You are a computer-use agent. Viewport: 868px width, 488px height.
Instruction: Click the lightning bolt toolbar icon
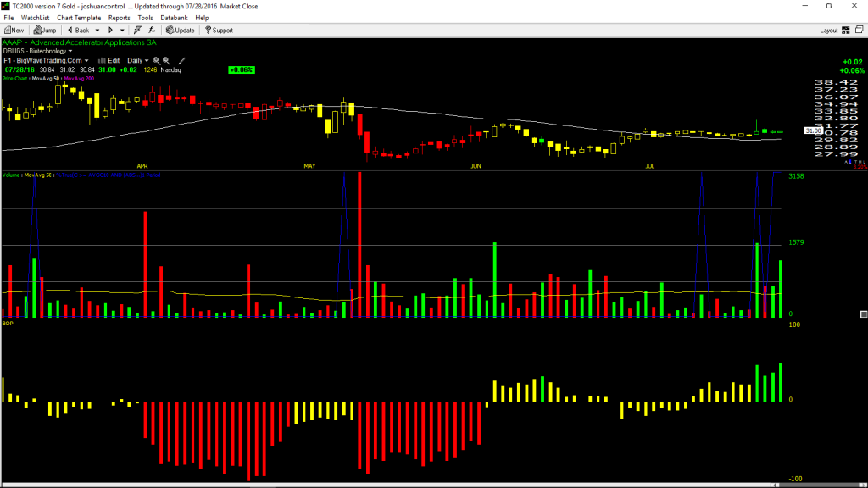137,30
